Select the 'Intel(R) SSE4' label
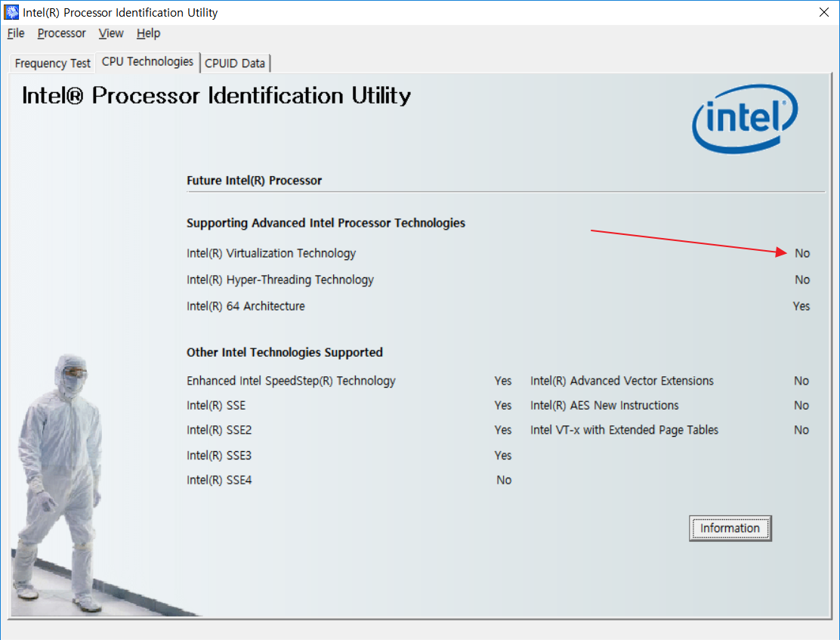The height and width of the screenshot is (640, 840). [219, 480]
